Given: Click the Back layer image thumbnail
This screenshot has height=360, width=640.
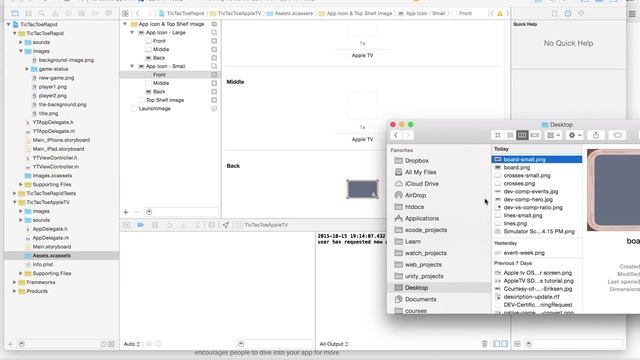Looking at the screenshot, I should [x=362, y=189].
